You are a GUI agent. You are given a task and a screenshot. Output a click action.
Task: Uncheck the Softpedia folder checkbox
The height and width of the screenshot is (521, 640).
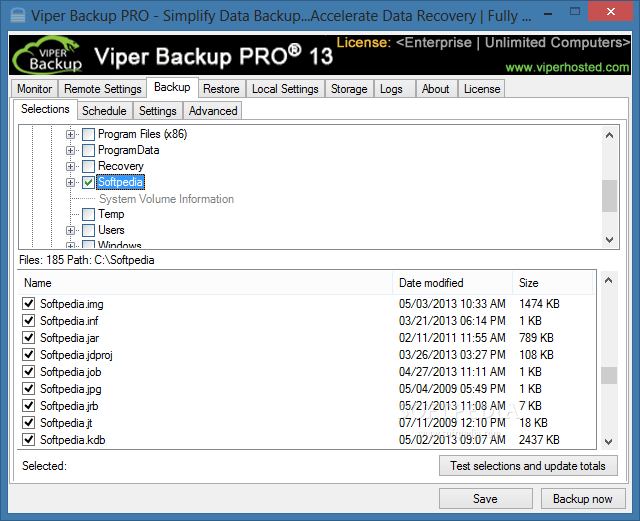coord(89,182)
